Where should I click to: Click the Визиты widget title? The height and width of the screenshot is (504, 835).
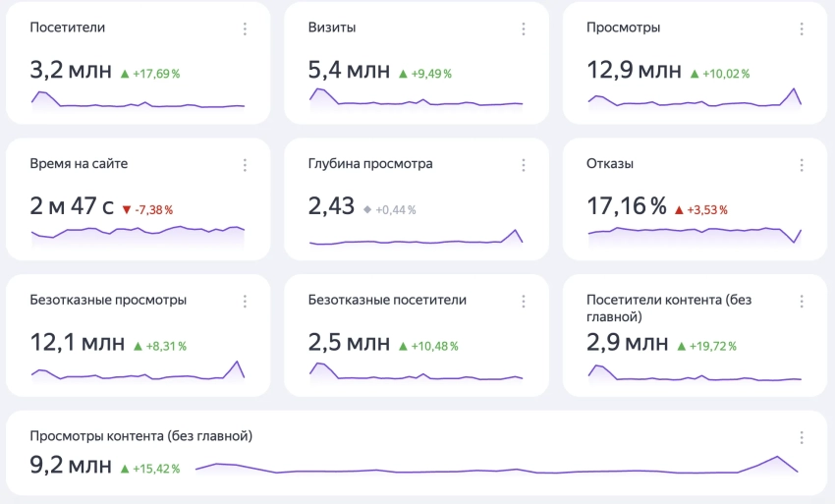pyautogui.click(x=332, y=28)
